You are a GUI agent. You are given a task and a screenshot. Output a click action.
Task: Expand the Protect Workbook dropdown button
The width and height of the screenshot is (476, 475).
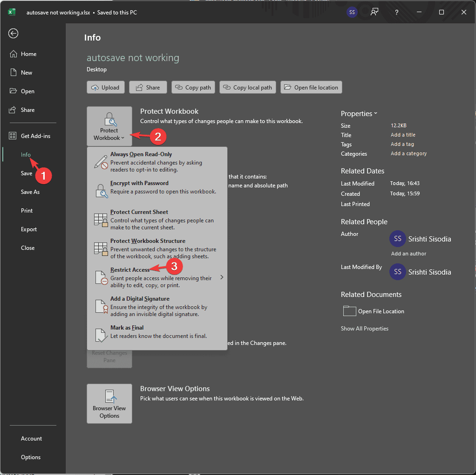pos(109,126)
